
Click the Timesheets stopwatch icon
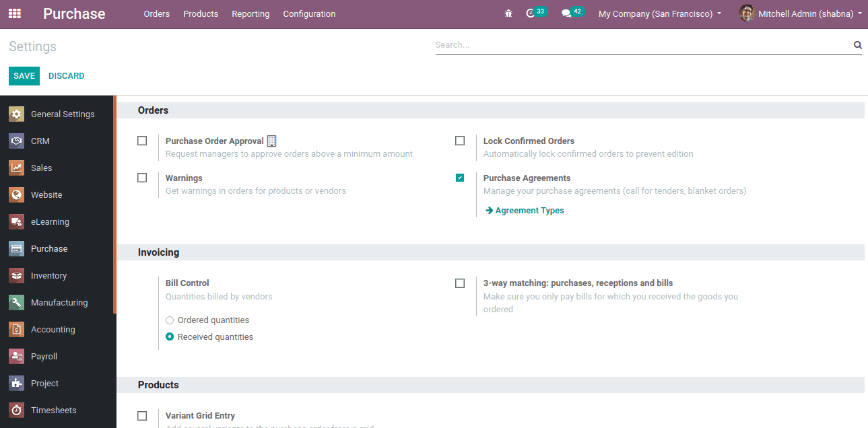point(17,411)
